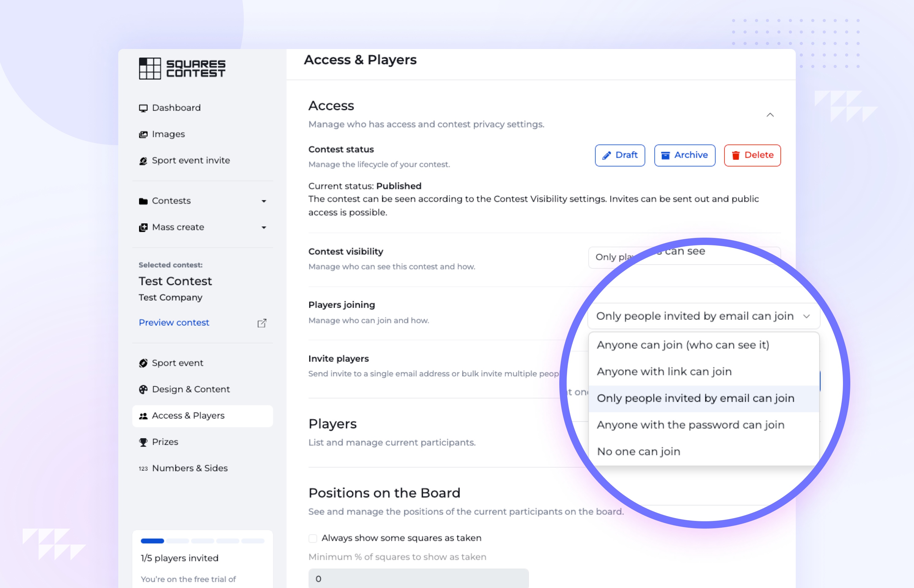
Task: Click the '1/5 players invited' text
Action: coord(179,558)
